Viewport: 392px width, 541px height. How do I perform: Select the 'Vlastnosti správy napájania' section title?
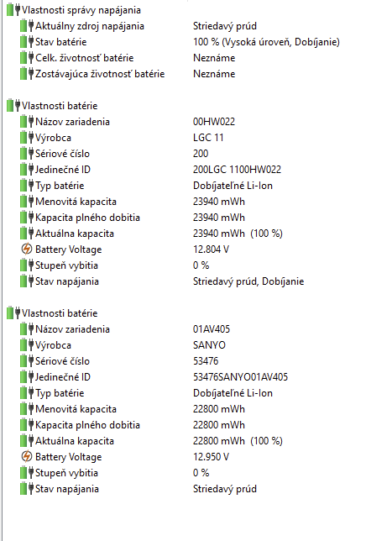pos(81,10)
